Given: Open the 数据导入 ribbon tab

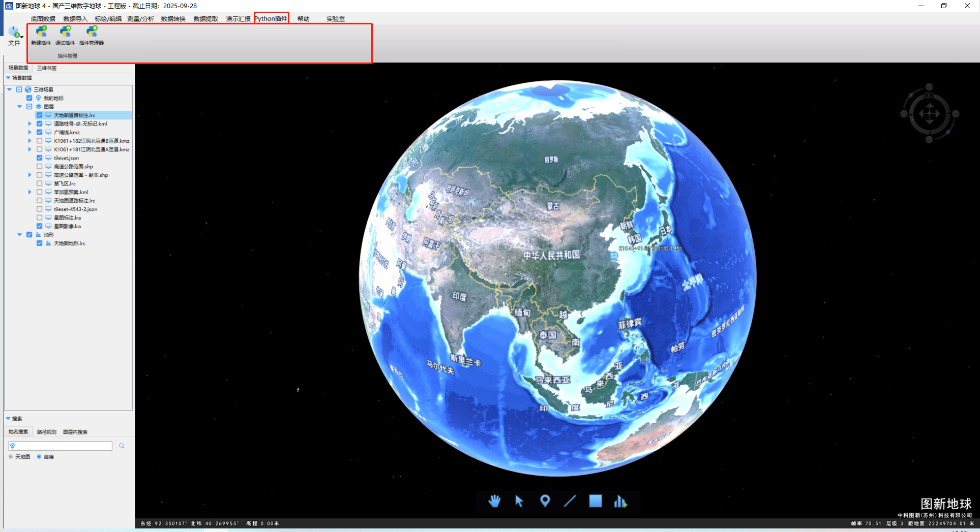Looking at the screenshot, I should [75, 19].
